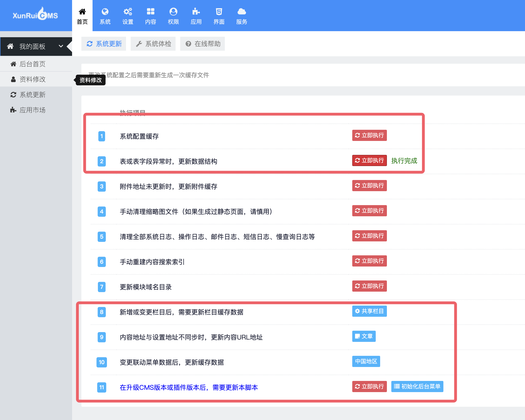Click number badge 10
525x420 pixels.
coord(102,362)
